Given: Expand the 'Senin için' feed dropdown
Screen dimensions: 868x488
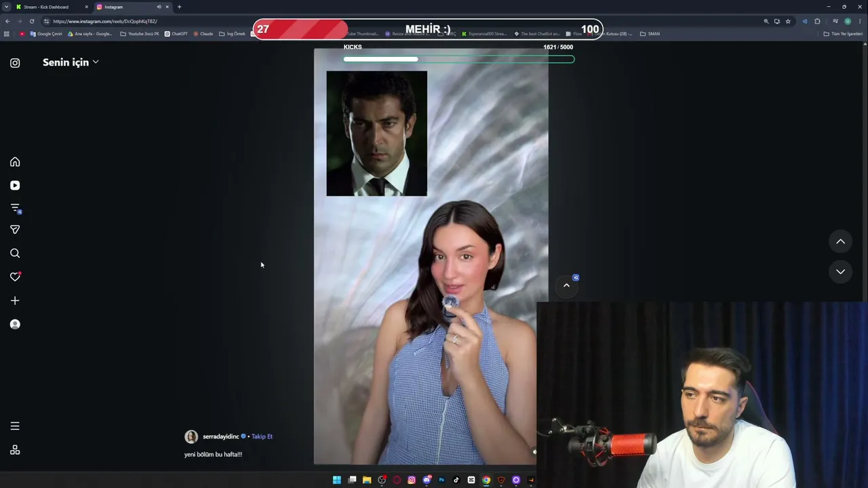Looking at the screenshot, I should pos(71,62).
